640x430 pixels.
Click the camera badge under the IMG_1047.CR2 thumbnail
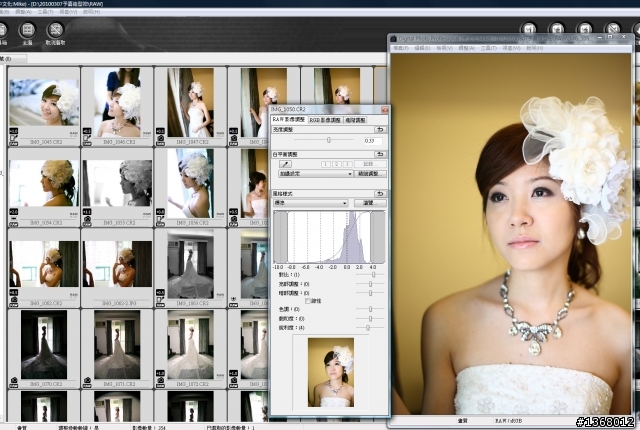pyautogui.click(x=160, y=138)
